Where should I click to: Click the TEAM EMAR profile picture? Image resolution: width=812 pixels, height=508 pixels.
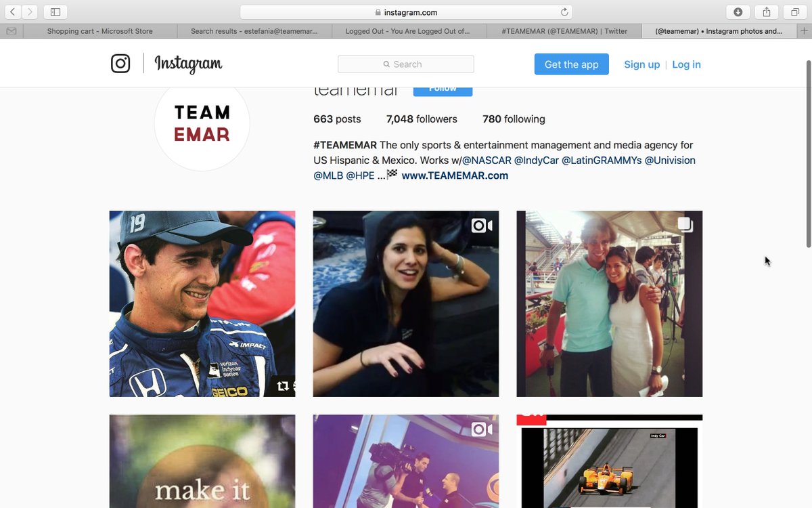click(202, 123)
